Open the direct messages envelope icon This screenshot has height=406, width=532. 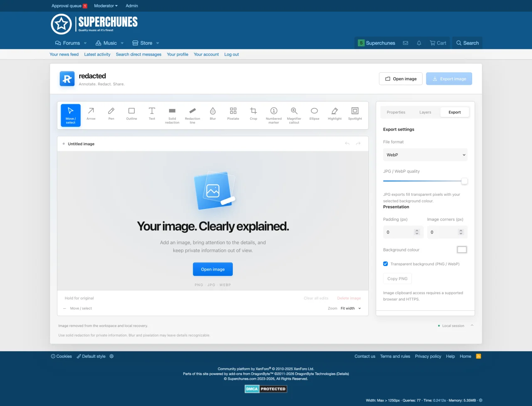(x=406, y=43)
